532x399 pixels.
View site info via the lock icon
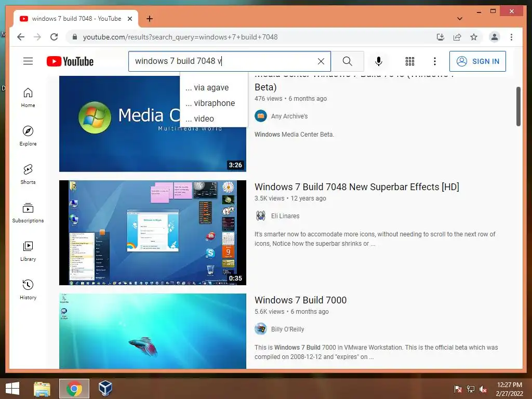click(75, 37)
